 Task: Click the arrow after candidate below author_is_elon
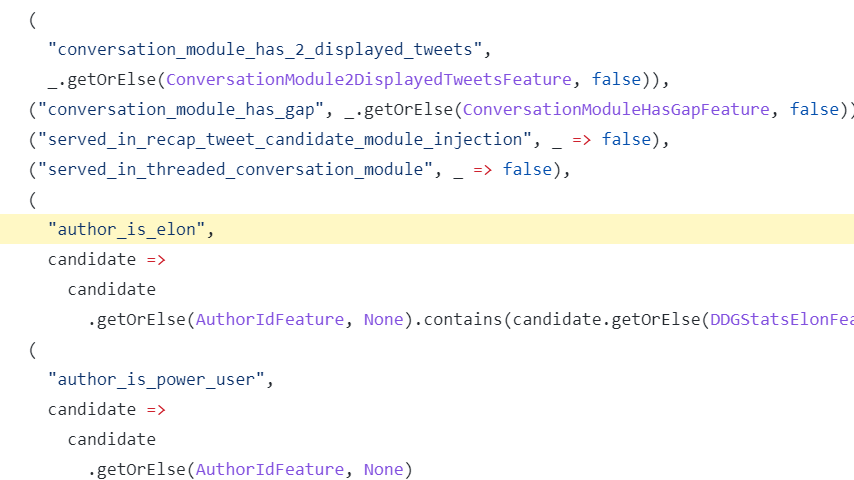tap(156, 260)
